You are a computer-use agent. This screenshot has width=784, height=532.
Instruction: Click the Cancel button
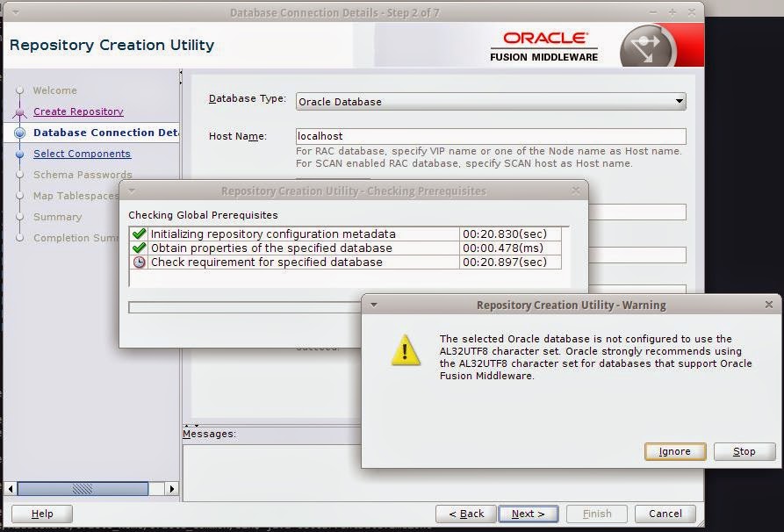pyautogui.click(x=665, y=514)
